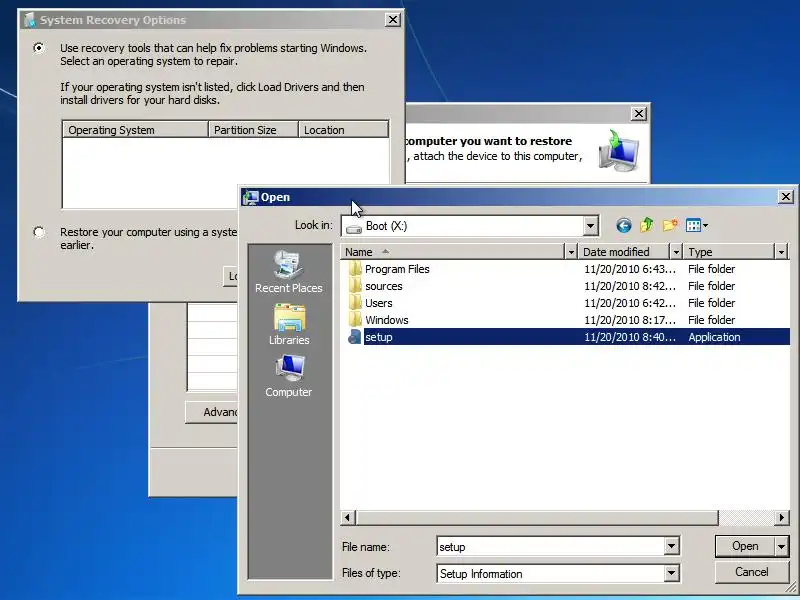Click the horizontal scrollbar thumb
This screenshot has height=600, width=800.
(x=537, y=517)
